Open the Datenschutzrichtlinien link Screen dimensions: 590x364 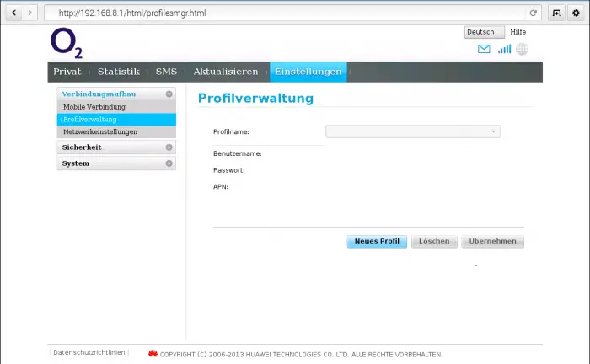pos(89,352)
